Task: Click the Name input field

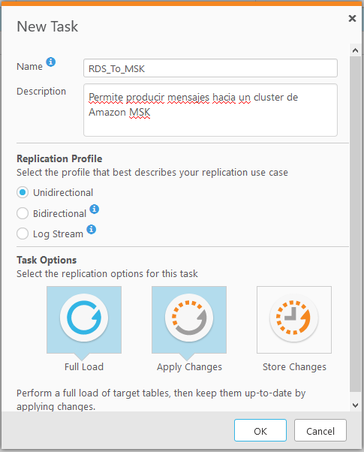Action: click(x=210, y=68)
